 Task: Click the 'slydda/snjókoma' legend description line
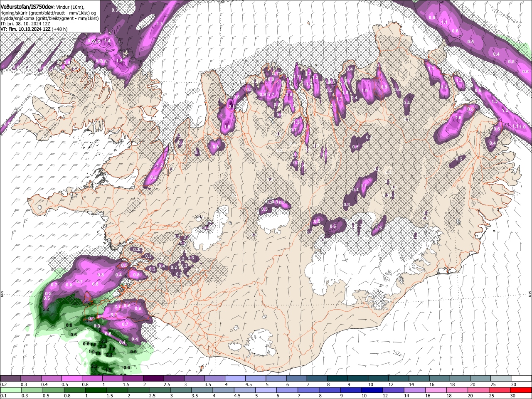[49, 18]
